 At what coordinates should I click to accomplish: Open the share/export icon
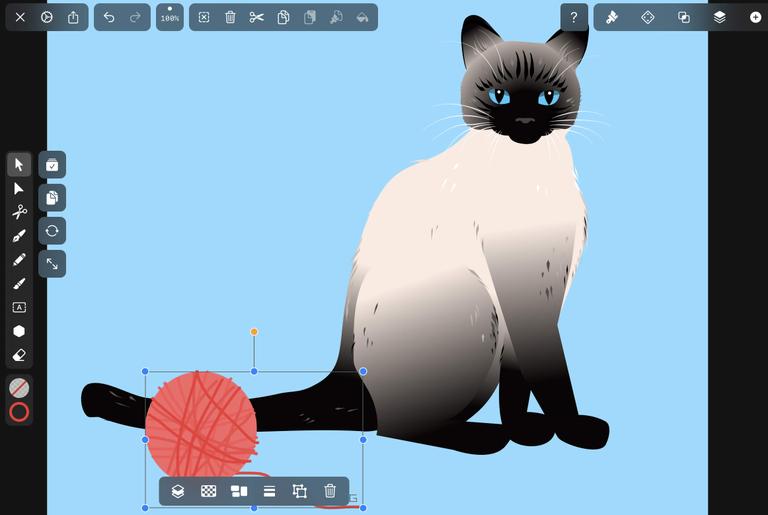[73, 18]
